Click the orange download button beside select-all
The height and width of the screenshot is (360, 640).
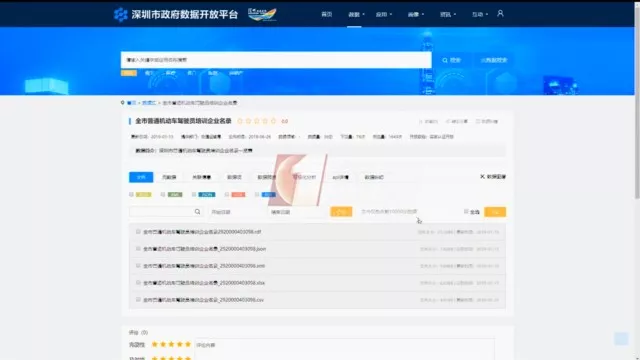[x=495, y=212]
